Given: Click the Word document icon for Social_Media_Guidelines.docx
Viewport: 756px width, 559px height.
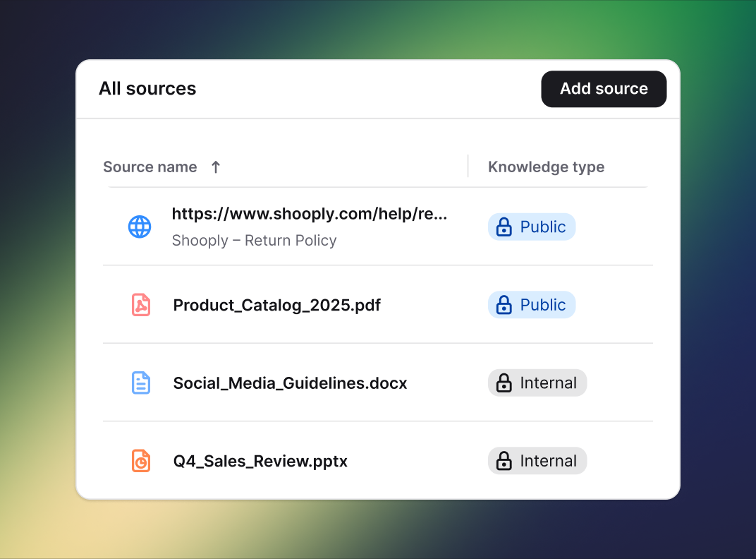Looking at the screenshot, I should point(140,383).
